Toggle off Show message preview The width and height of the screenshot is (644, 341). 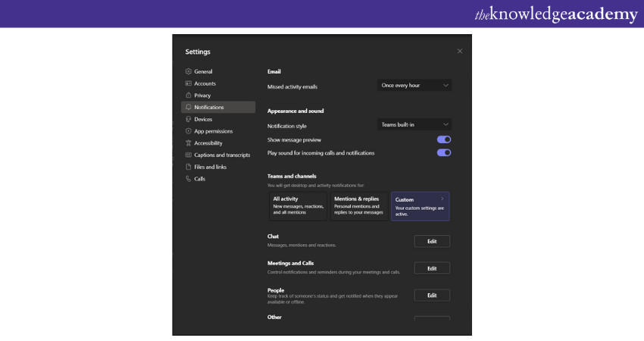point(444,139)
